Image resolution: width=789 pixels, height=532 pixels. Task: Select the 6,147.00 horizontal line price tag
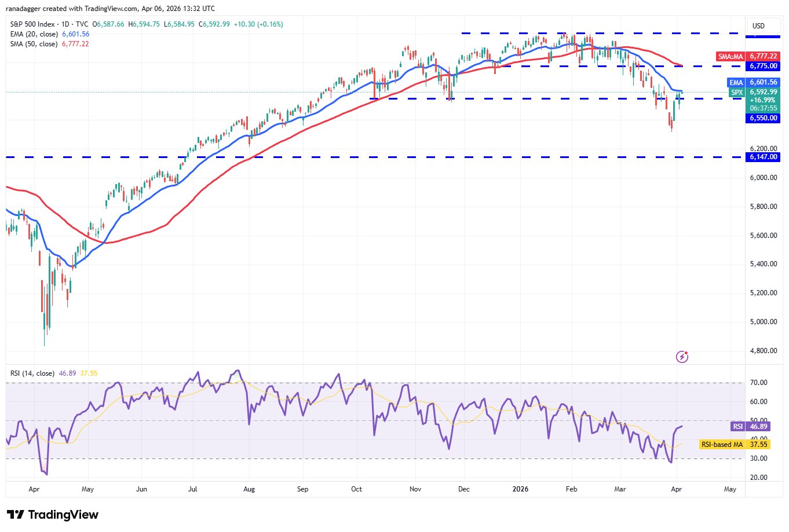[x=763, y=157]
